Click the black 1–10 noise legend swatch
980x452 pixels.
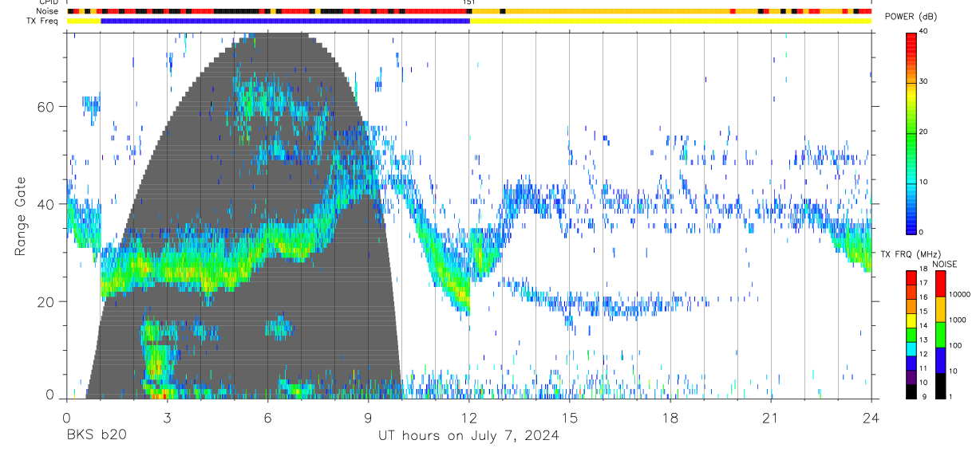pyautogui.click(x=940, y=385)
